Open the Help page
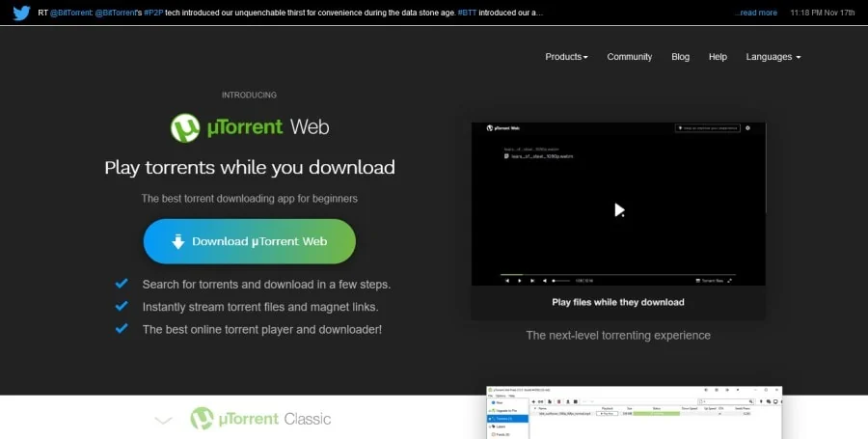 coord(718,57)
